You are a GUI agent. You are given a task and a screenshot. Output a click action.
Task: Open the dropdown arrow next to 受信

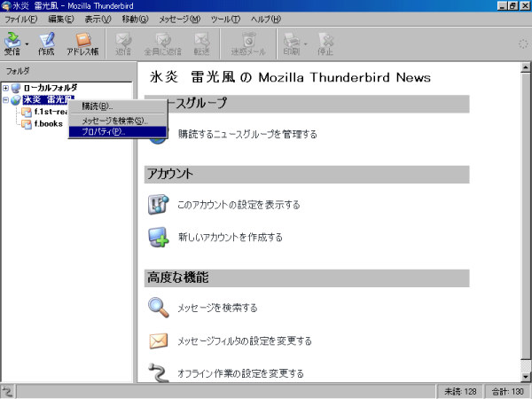(27, 44)
